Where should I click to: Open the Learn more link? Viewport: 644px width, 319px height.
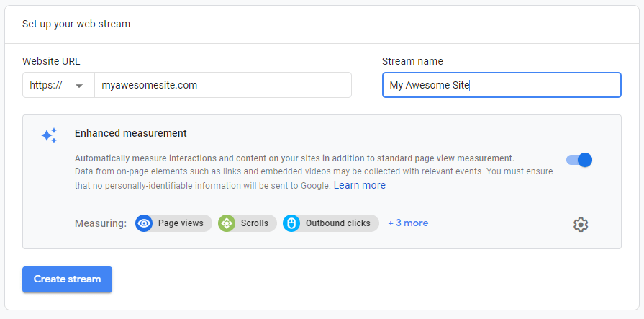(359, 185)
